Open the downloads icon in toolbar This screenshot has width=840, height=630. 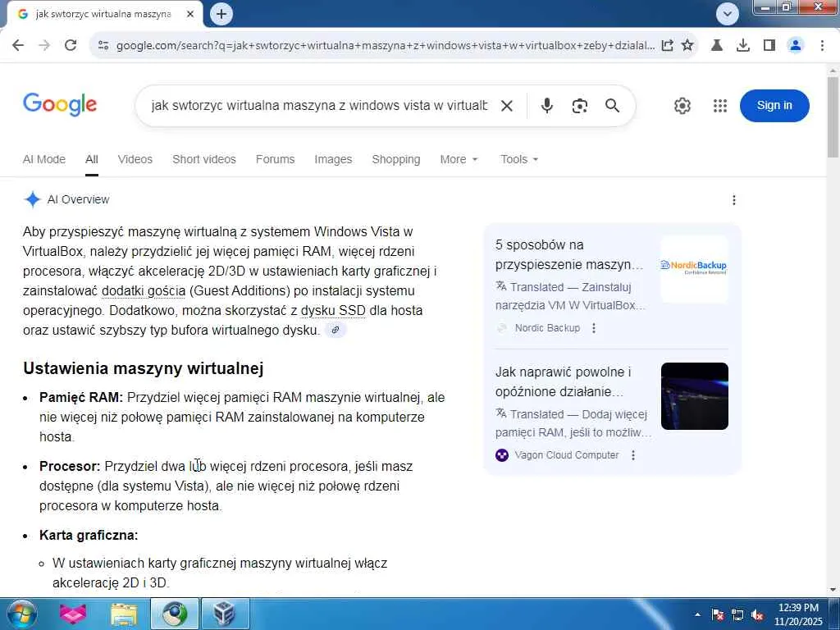pyautogui.click(x=743, y=46)
